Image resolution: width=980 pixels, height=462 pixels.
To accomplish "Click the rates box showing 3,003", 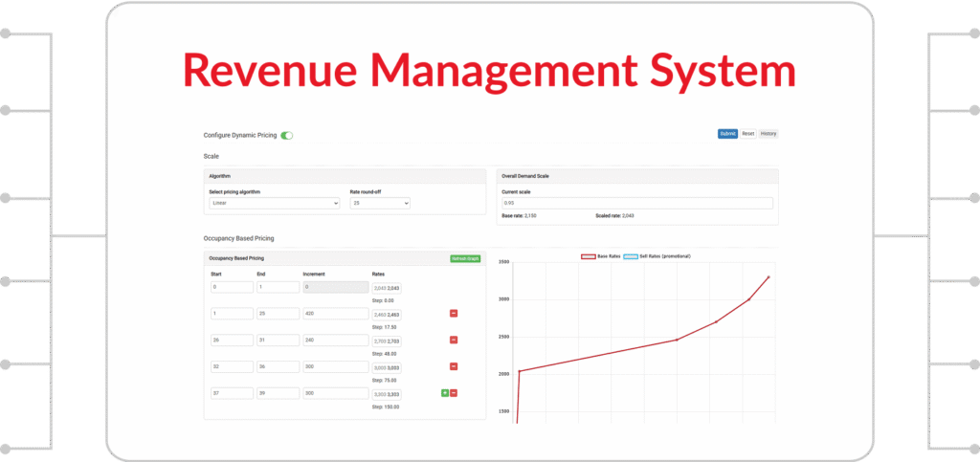I will (x=387, y=367).
